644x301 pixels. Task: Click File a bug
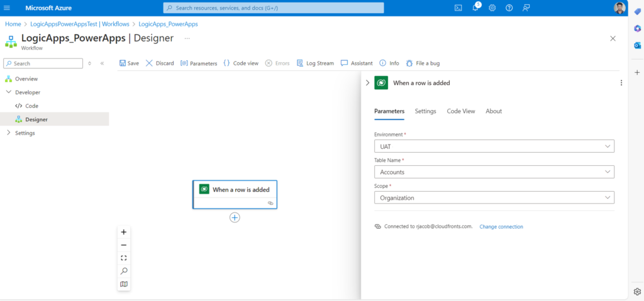[423, 63]
